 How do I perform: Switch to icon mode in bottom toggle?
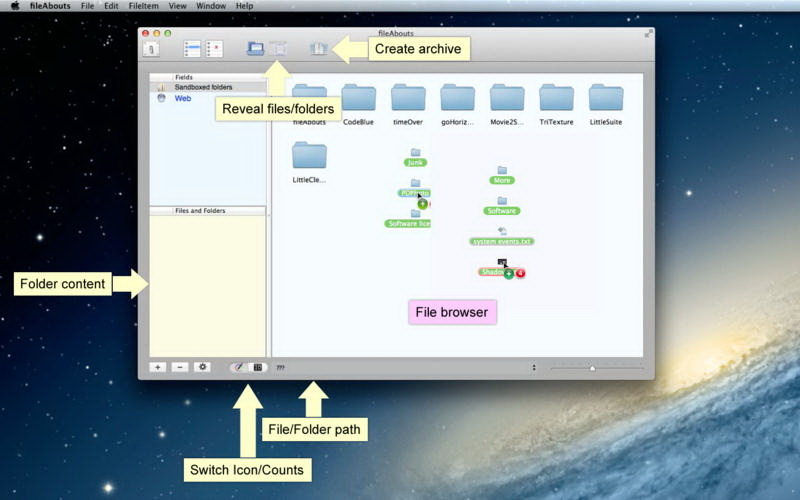click(238, 367)
